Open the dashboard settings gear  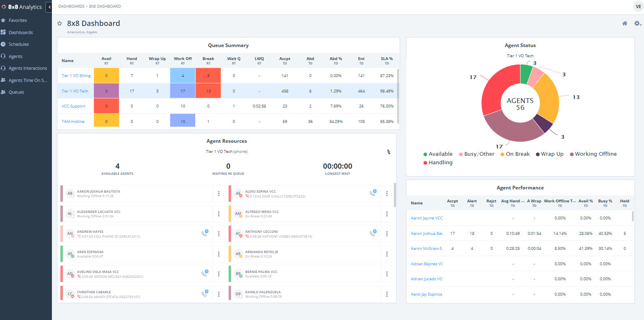[638, 24]
